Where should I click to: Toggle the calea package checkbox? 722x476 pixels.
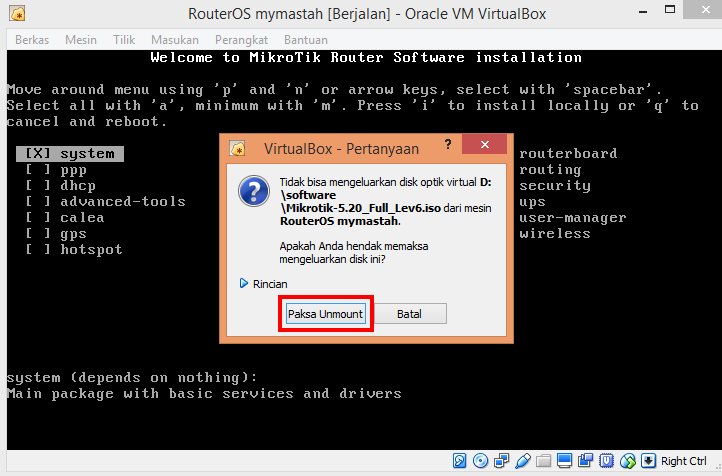click(x=38, y=217)
